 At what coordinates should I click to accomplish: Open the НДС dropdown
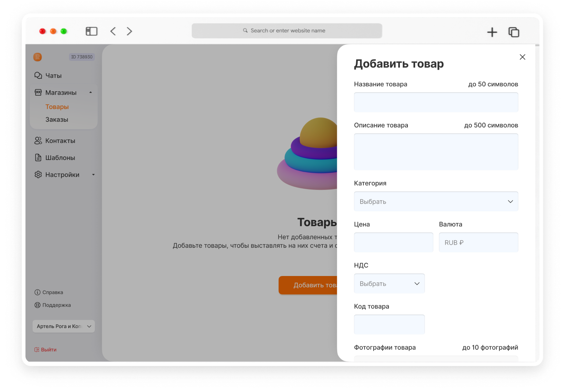(389, 284)
